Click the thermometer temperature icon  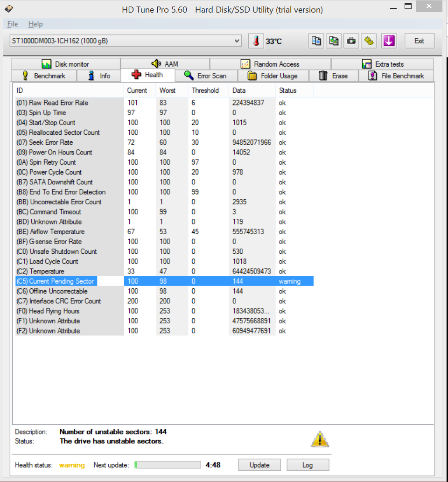[x=256, y=41]
